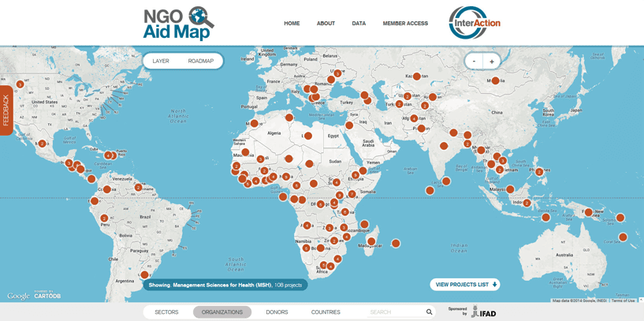Click the Kazakhstan project marker
Screen dimensions: 644x321
tap(416, 76)
